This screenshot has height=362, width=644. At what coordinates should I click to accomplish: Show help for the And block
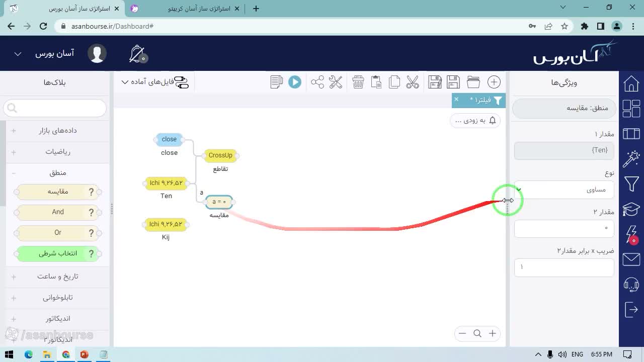tap(91, 212)
